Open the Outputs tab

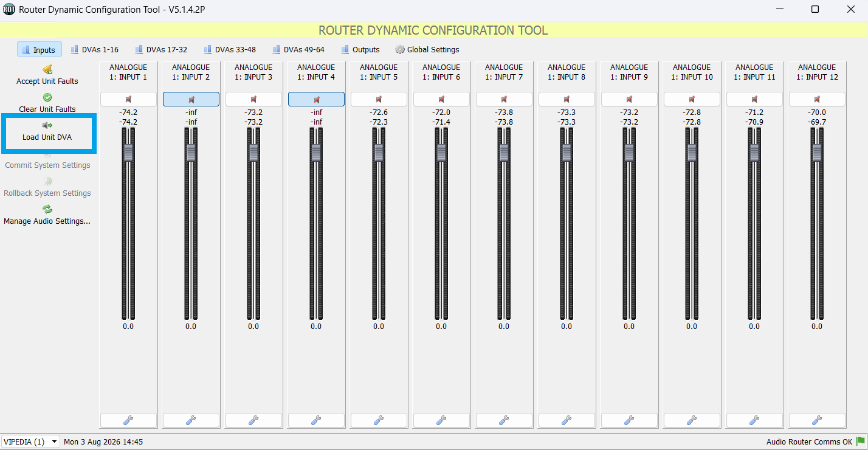[360, 50]
